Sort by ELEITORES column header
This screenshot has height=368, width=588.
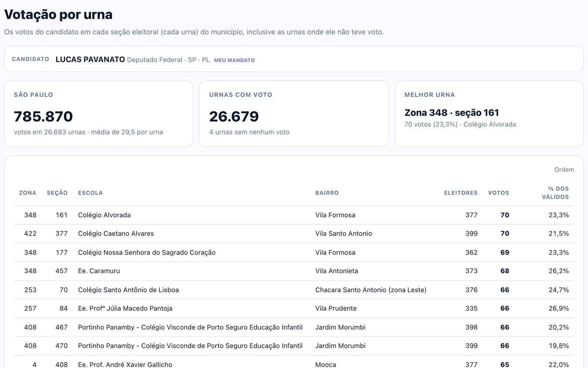pyautogui.click(x=460, y=193)
